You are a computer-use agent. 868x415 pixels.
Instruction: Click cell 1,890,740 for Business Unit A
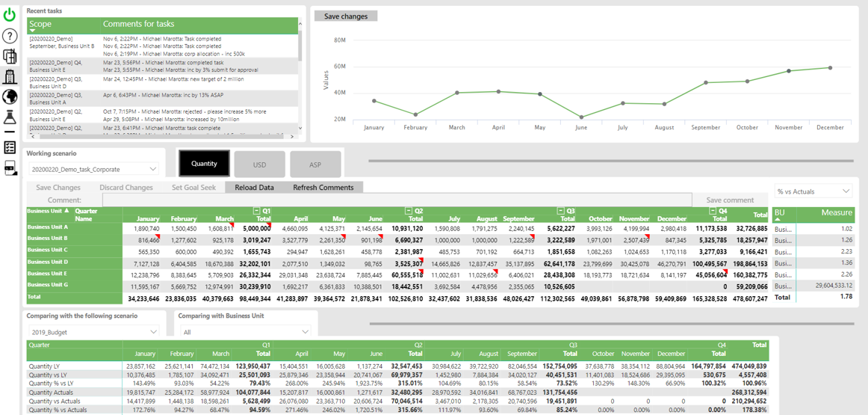coord(142,228)
